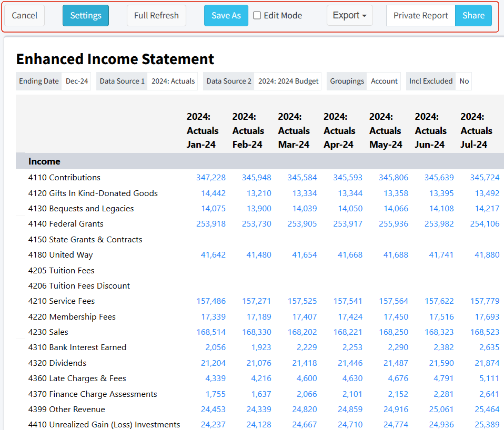504x430 pixels.
Task: Click 4230 Sales Feb-24 value 168,330
Action: coord(256,332)
